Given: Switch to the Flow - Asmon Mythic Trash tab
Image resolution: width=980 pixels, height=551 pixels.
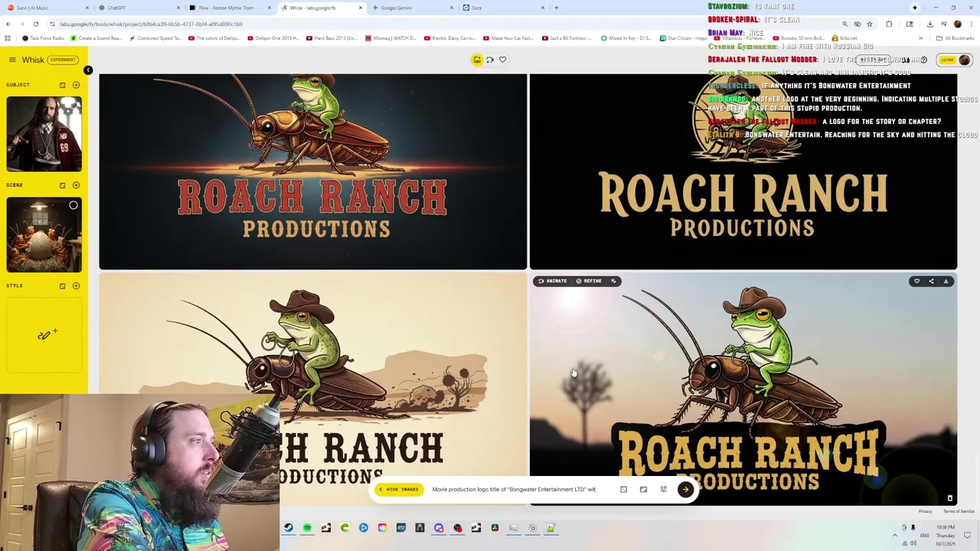Looking at the screenshot, I should click(x=230, y=8).
